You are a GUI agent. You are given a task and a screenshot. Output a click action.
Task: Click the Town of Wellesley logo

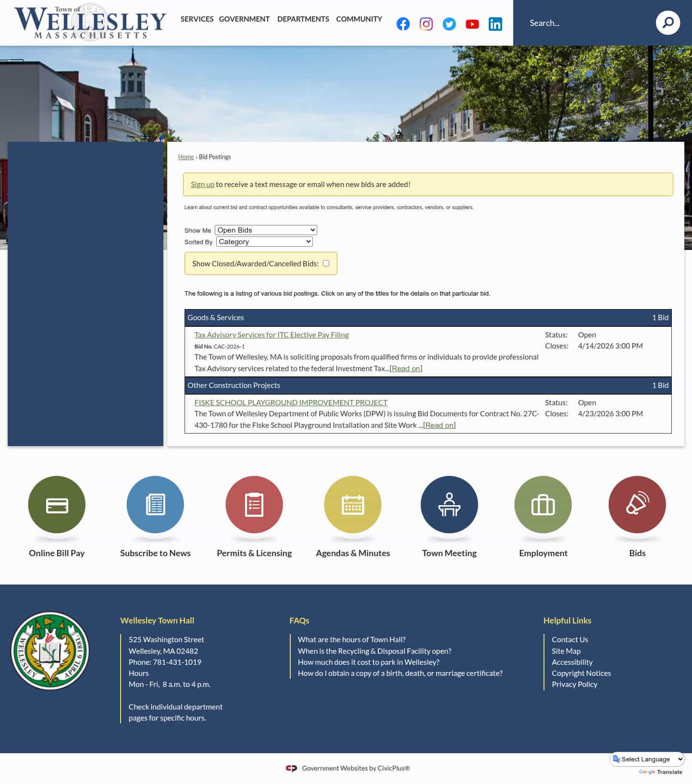[x=90, y=23]
